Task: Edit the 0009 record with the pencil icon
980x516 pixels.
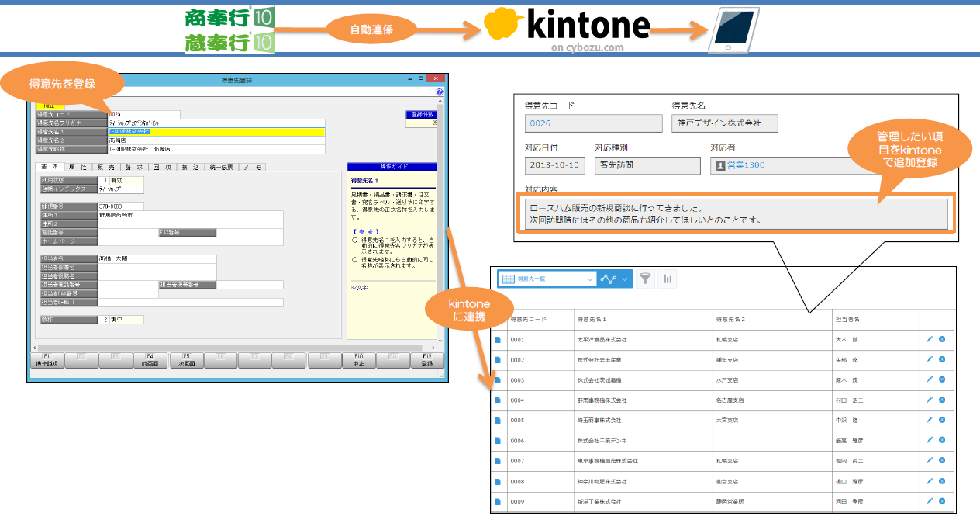Action: click(930, 501)
